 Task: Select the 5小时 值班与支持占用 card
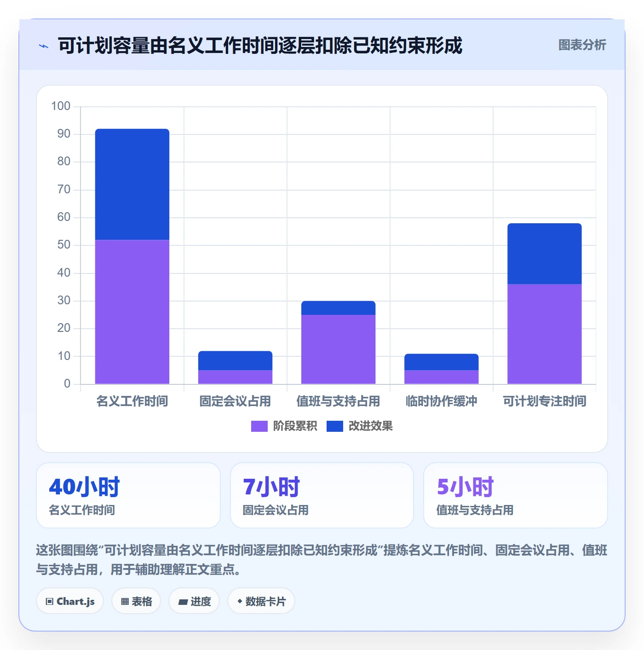tap(516, 495)
